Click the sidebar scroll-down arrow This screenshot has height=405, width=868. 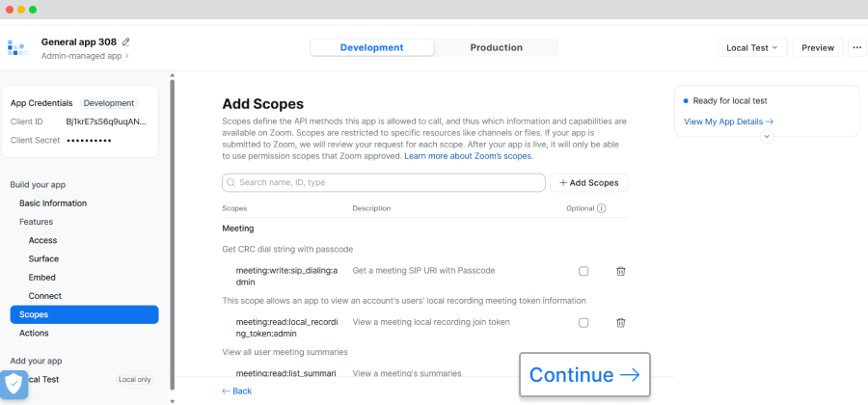point(173,401)
